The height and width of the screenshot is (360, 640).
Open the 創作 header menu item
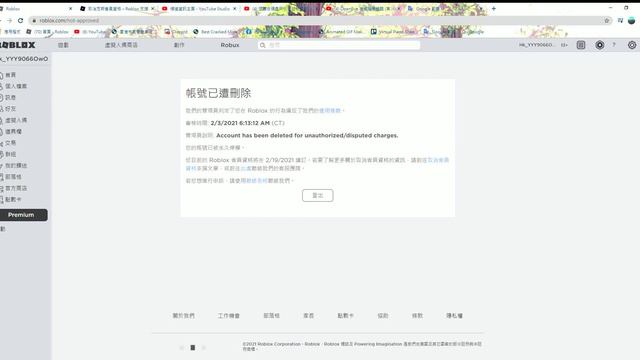click(179, 45)
